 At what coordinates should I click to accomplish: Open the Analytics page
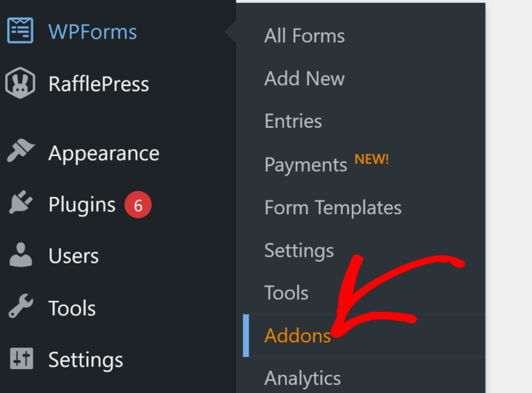[302, 378]
